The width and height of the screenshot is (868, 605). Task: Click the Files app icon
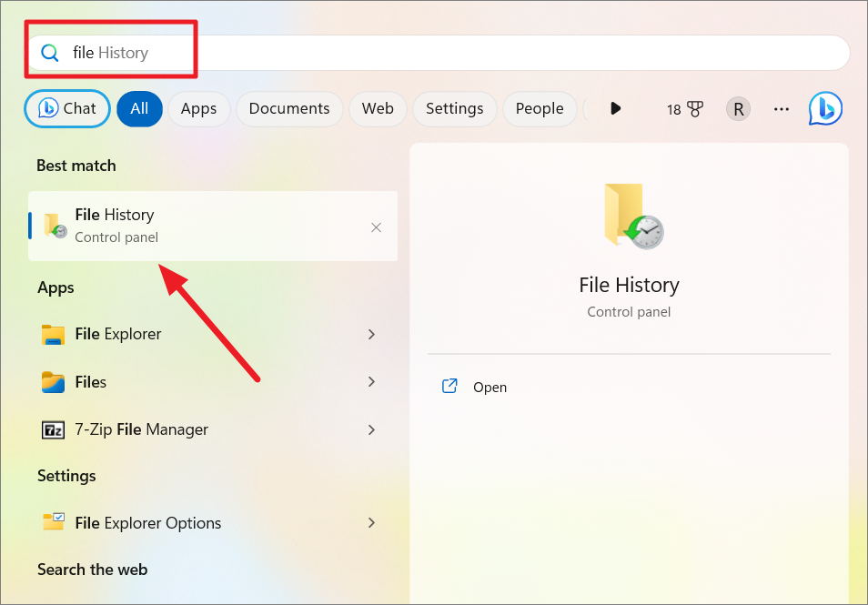(53, 382)
